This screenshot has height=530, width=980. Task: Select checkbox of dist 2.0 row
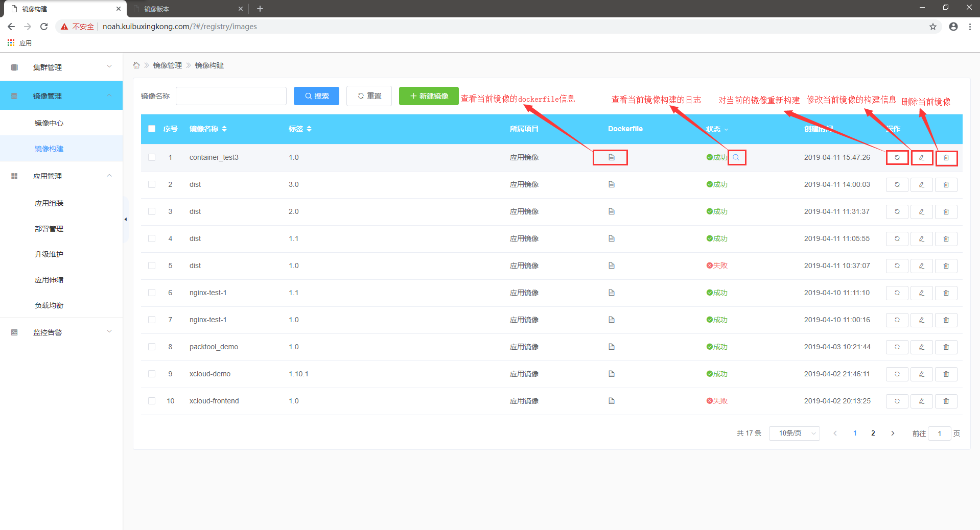pos(152,211)
